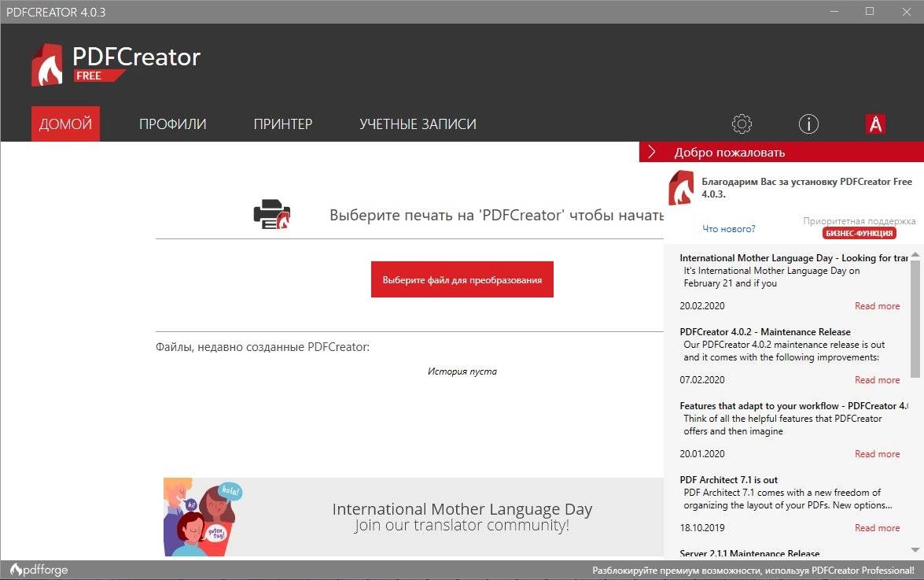Collapse the 'Добро пожаловать' panel arrow
Viewport: 924px width, 580px height.
click(652, 152)
